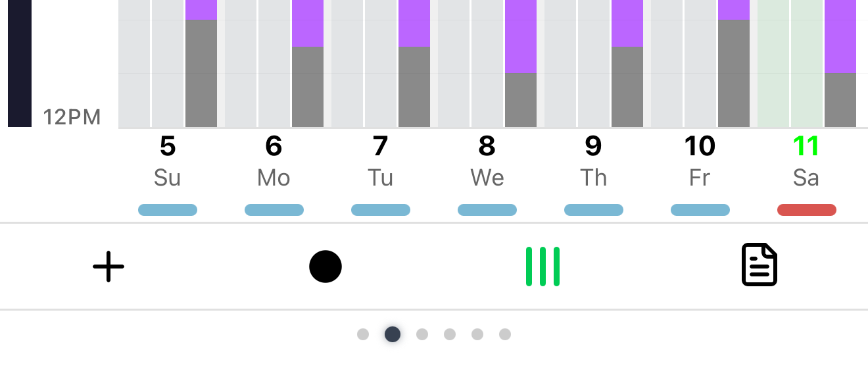This screenshot has height=383, width=868.
Task: Open the green three-bars chart view
Action: tap(542, 267)
